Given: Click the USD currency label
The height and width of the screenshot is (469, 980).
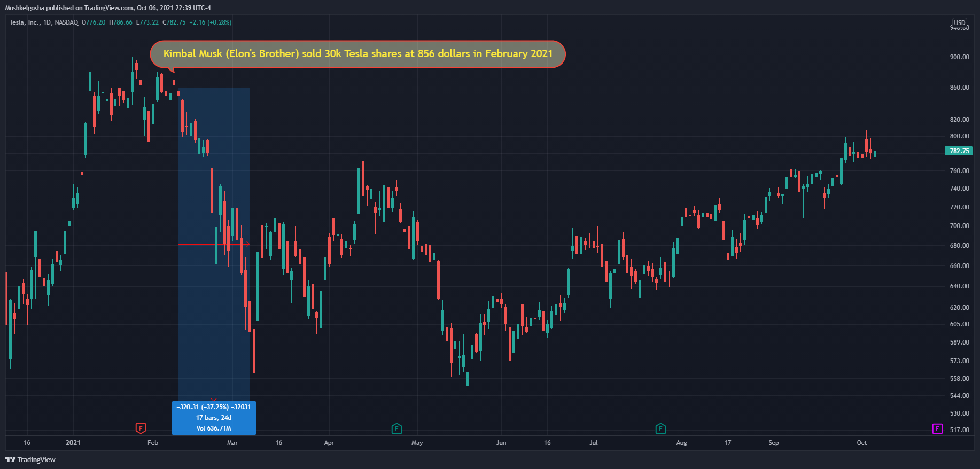Looking at the screenshot, I should tap(960, 22).
